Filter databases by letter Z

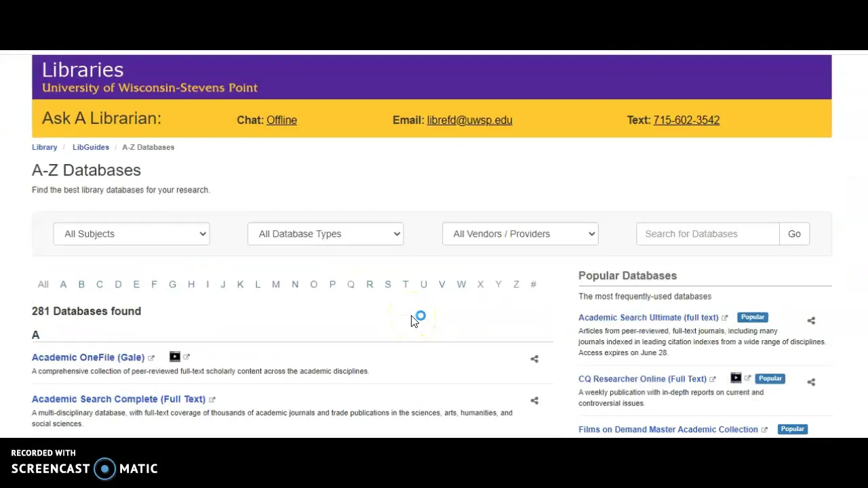[x=516, y=285]
